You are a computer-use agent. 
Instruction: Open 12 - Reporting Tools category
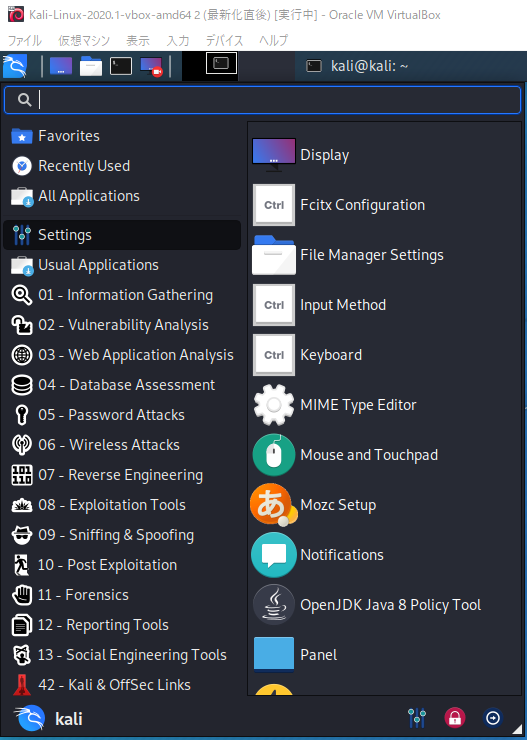pos(122,625)
